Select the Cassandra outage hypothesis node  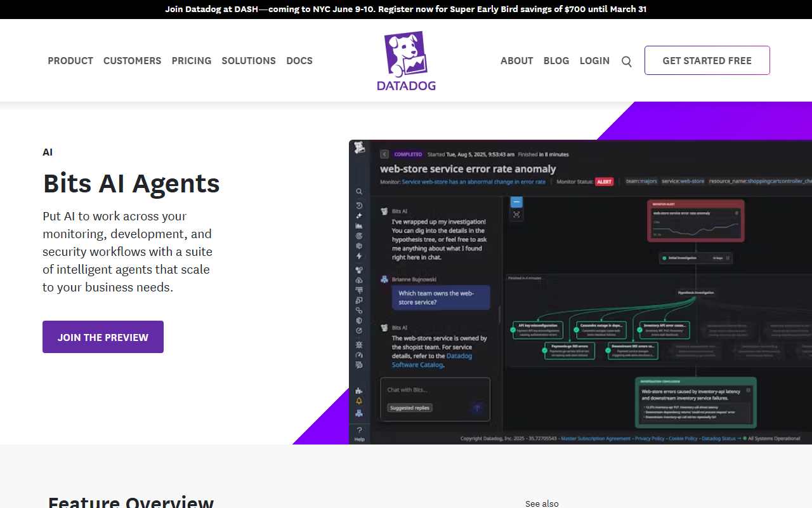(601, 329)
